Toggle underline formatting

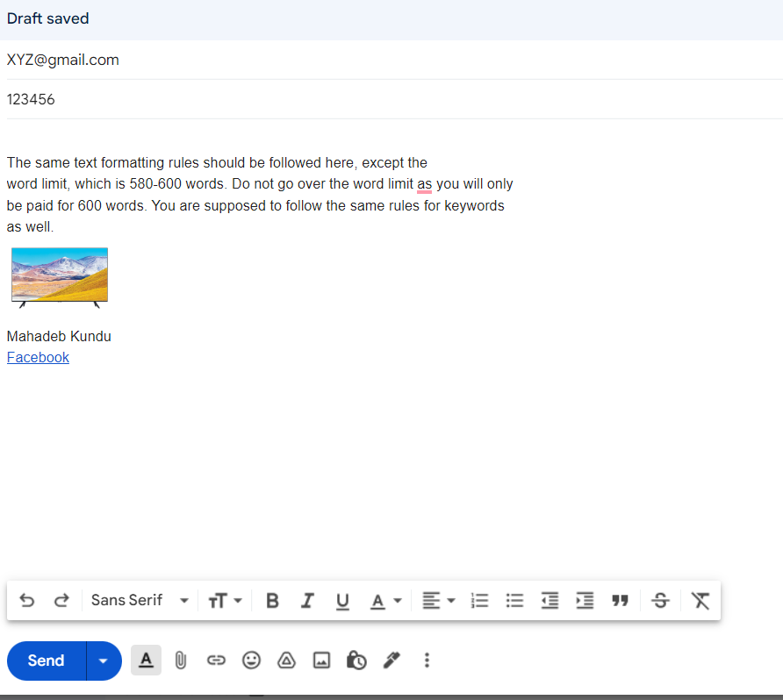pyautogui.click(x=342, y=600)
